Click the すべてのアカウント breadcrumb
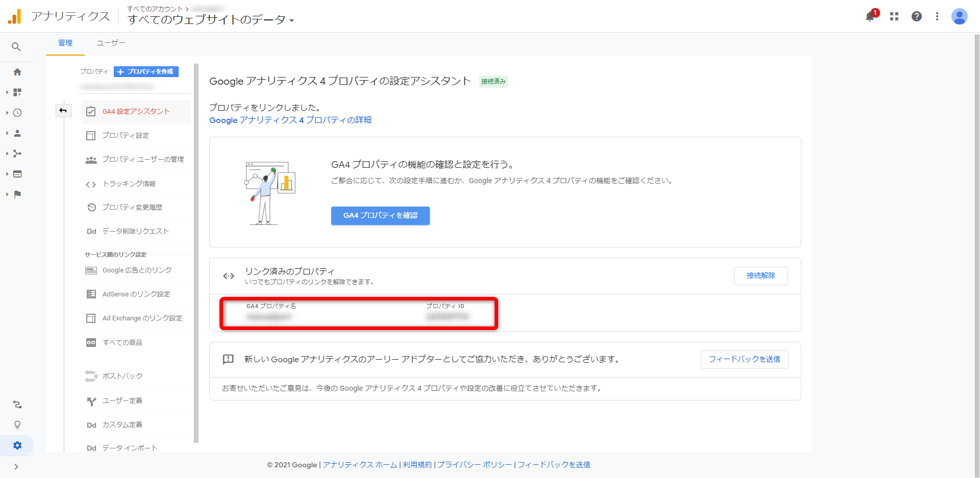Screen dimensions: 980x478 pos(155,9)
